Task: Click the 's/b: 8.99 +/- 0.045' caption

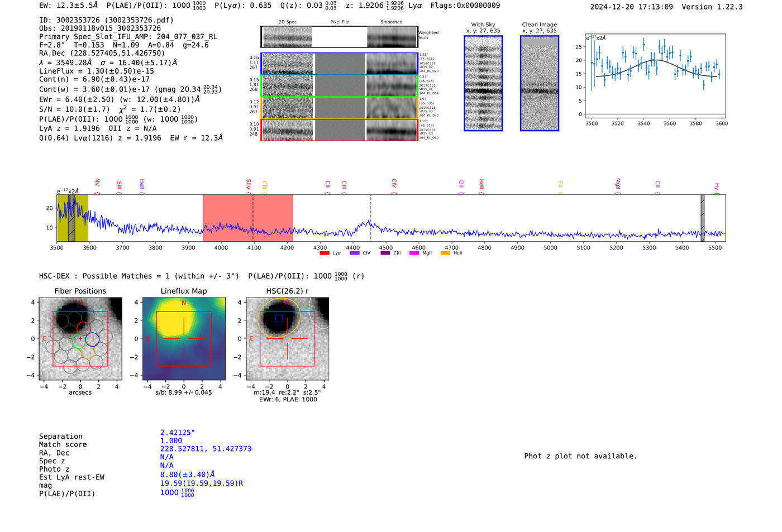Action: point(184,392)
